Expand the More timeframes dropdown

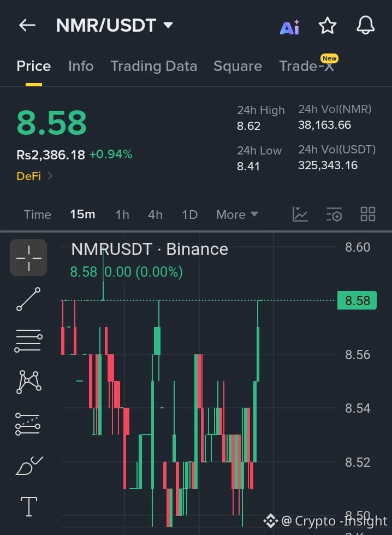(237, 215)
